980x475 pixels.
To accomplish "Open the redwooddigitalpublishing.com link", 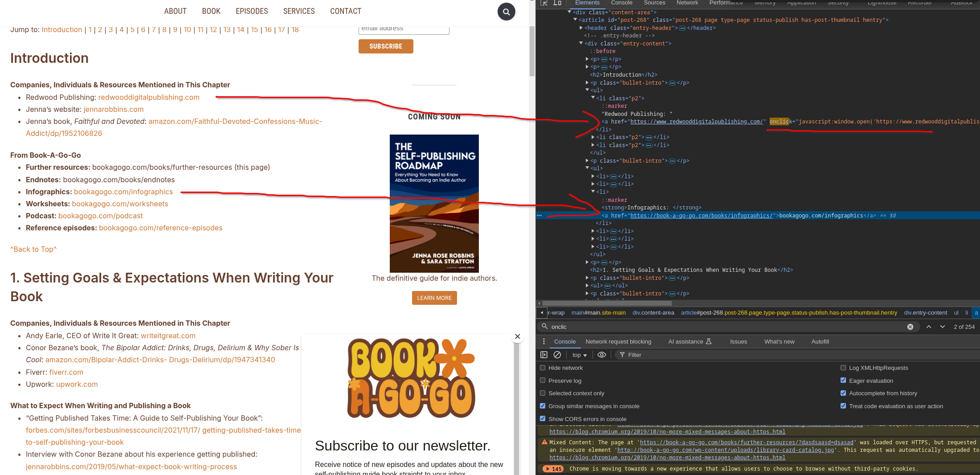I will [149, 97].
